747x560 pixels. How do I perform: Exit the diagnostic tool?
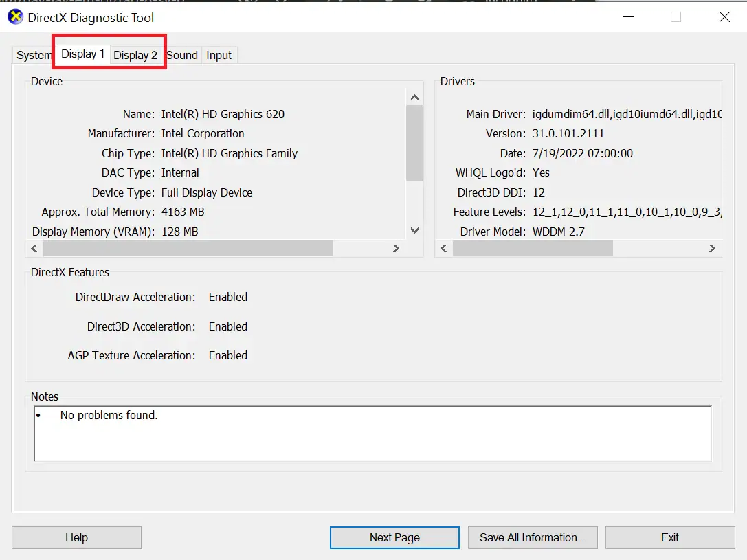pos(670,537)
